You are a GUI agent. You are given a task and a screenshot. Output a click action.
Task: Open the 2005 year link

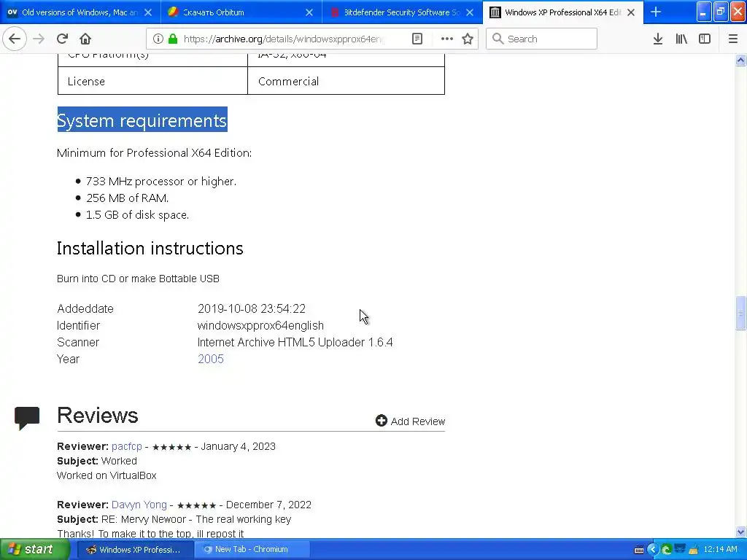(x=211, y=359)
